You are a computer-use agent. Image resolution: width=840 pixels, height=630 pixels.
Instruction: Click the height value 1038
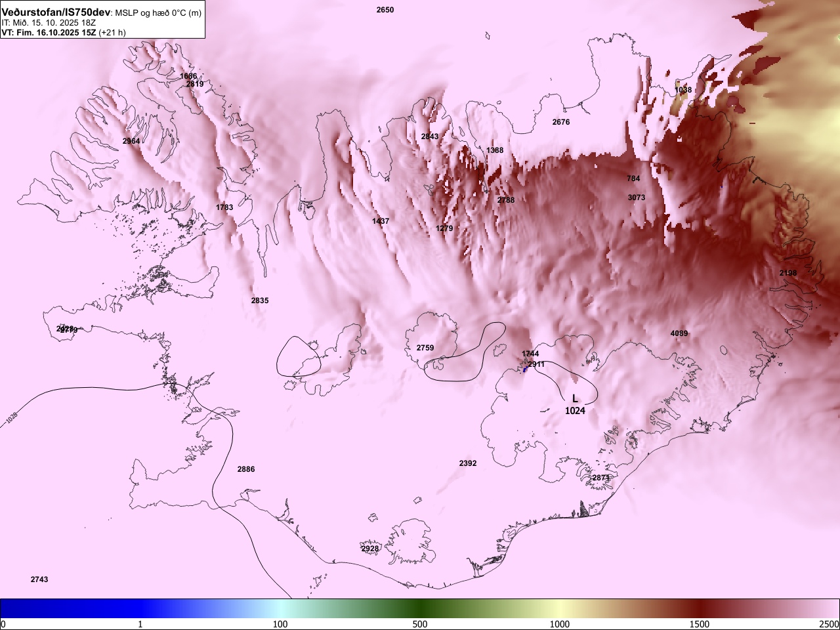[683, 90]
